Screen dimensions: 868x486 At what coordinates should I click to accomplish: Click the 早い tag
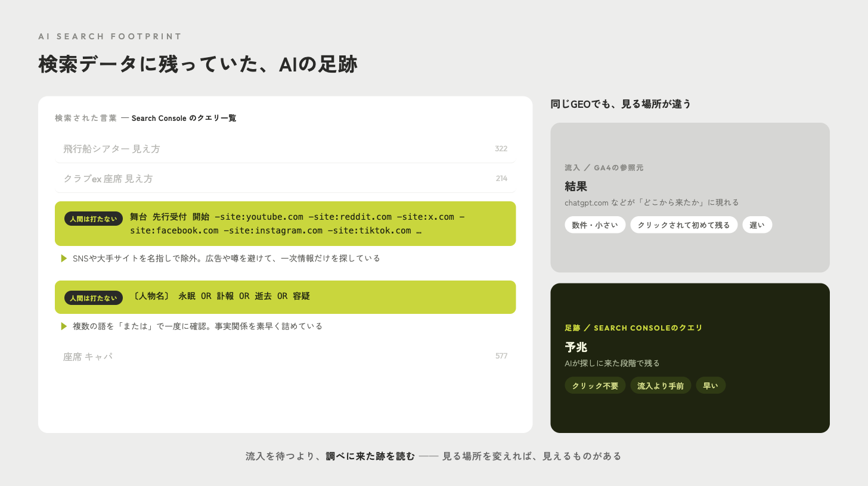click(711, 385)
